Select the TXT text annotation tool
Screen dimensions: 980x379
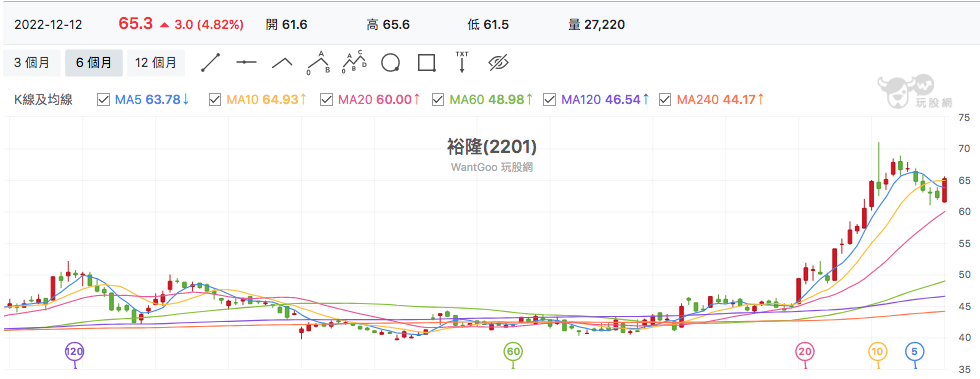[x=462, y=63]
